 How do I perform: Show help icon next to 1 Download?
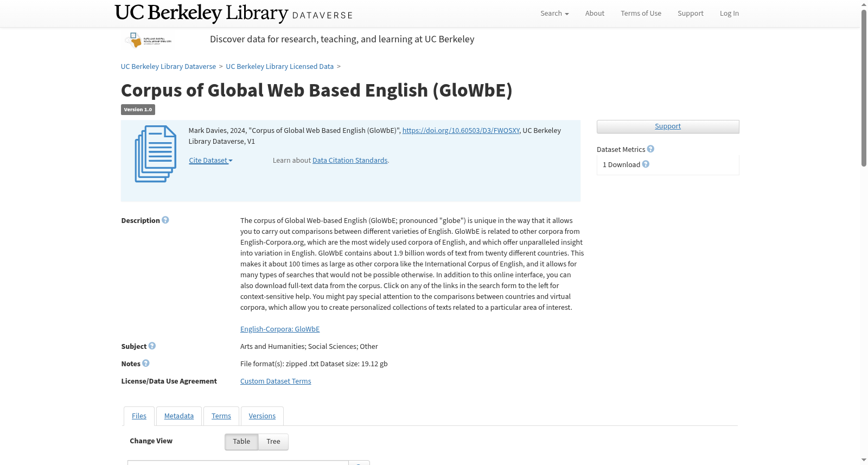[646, 164]
